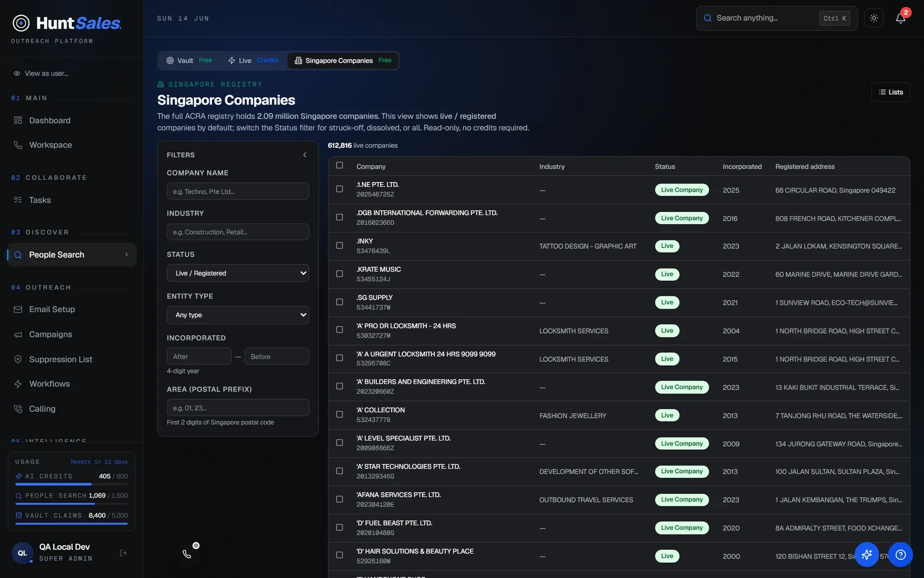Select the Singapore Companies tab
The image size is (924, 578).
pos(343,61)
